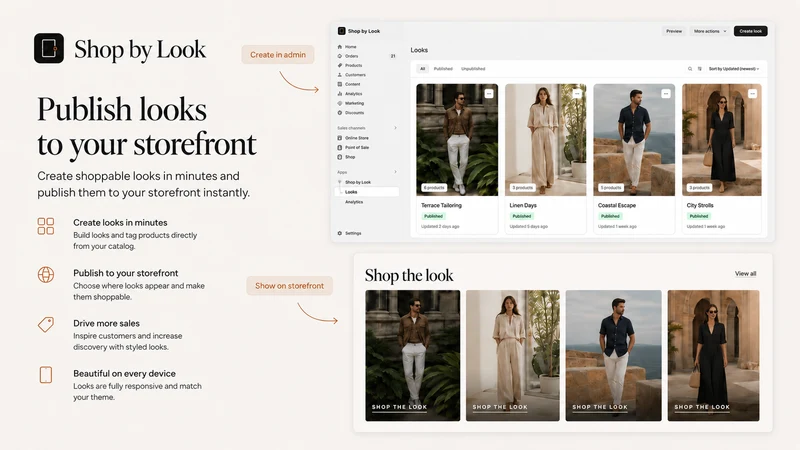Open the Sort by Updated (newest) dropdown

coord(734,69)
